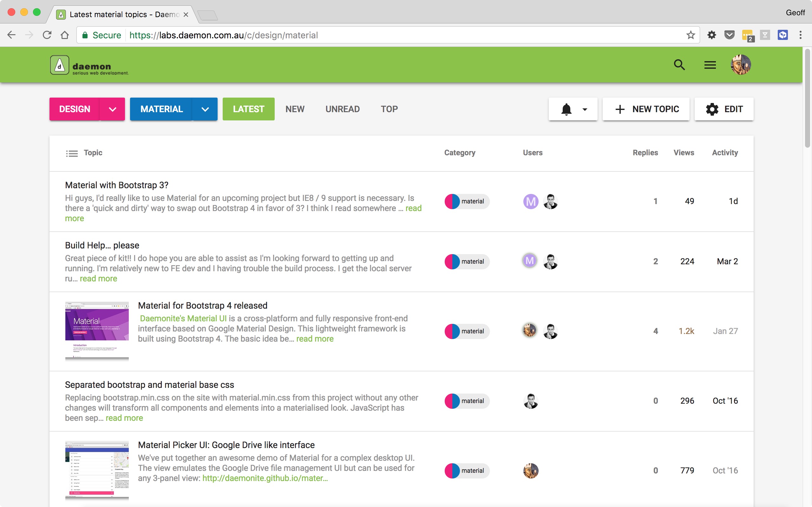Screen dimensions: 812x507
Task: Click the user profile avatar in header
Action: pyautogui.click(x=741, y=65)
